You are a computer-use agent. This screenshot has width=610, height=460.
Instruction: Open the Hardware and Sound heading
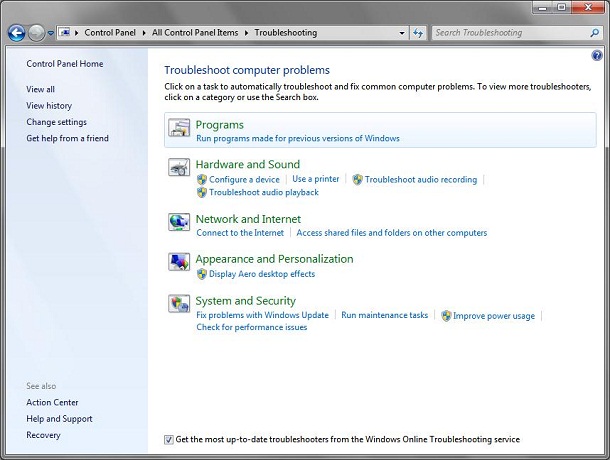pos(248,164)
